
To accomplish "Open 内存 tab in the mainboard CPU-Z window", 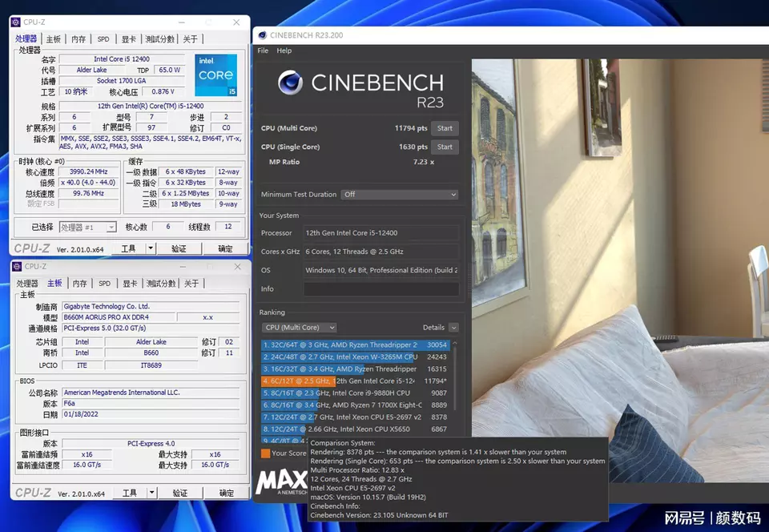I will point(79,284).
